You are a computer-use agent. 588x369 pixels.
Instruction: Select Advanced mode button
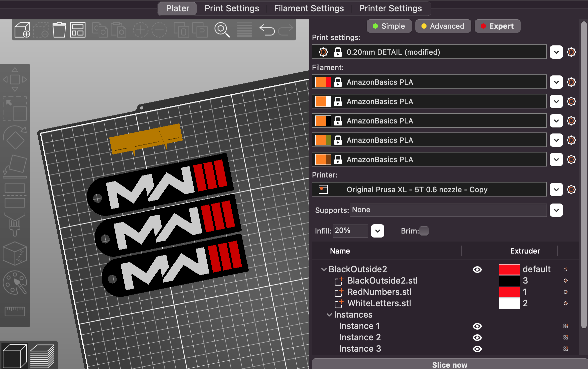[x=443, y=26]
